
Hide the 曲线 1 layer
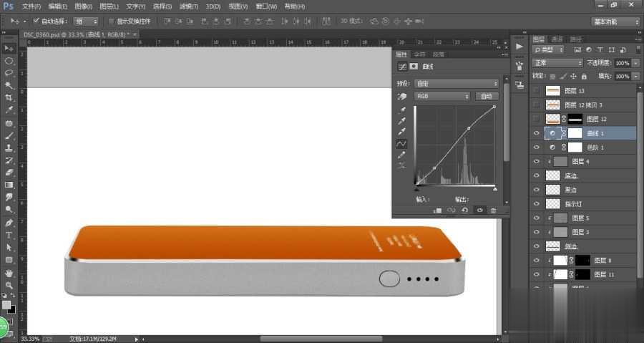coord(537,133)
